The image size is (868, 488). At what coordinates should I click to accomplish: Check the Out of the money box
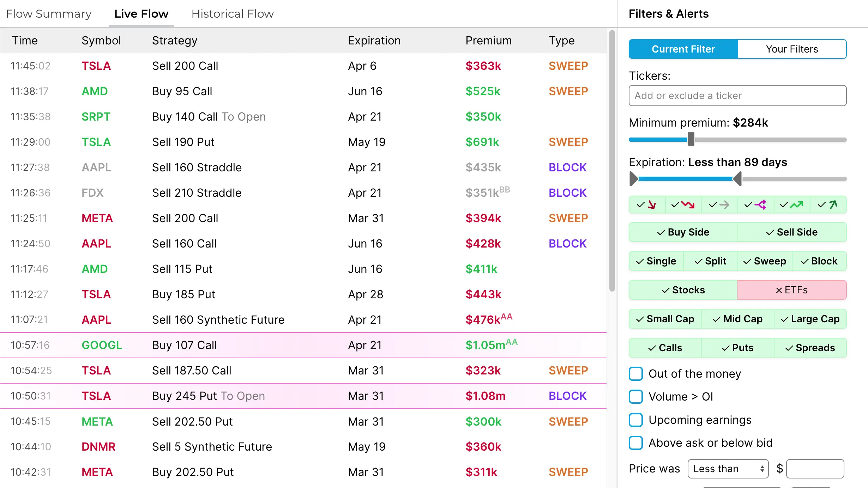click(636, 374)
